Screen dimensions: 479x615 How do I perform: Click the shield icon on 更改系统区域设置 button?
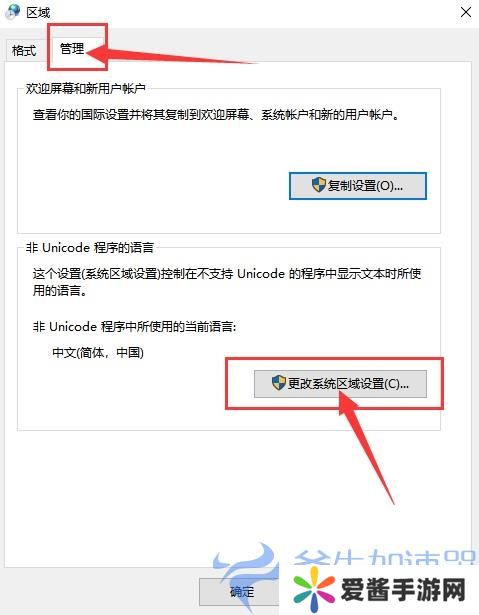click(279, 383)
